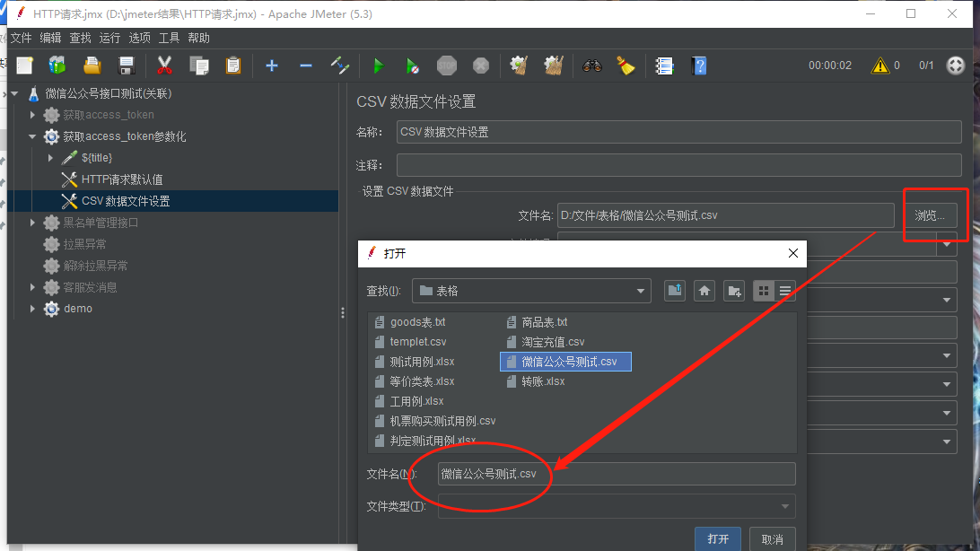Screen dimensions: 980x551
Task: Open Search via binoculars icon
Action: 592,66
